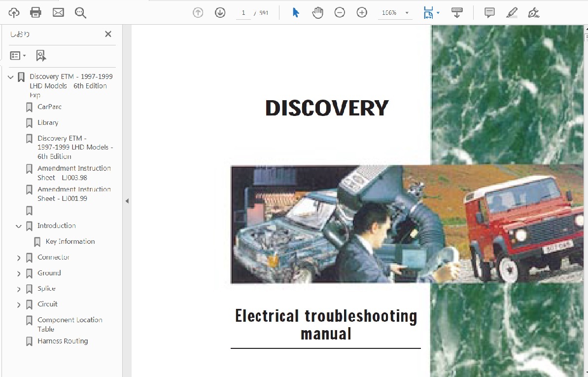Select the Connector bookmark label
This screenshot has height=377, width=588.
54,257
